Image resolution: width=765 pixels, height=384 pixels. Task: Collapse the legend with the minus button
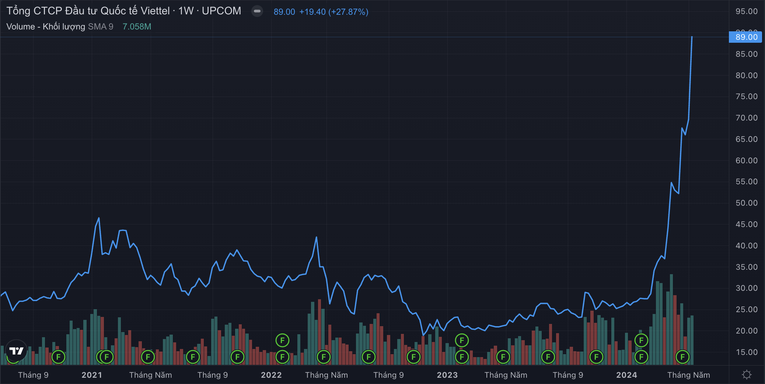click(257, 11)
